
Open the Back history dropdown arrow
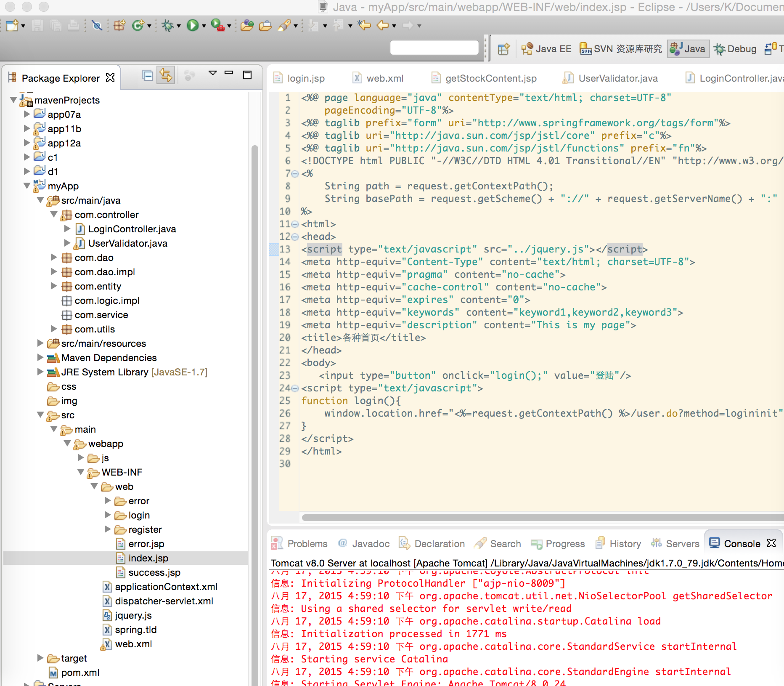pyautogui.click(x=394, y=26)
